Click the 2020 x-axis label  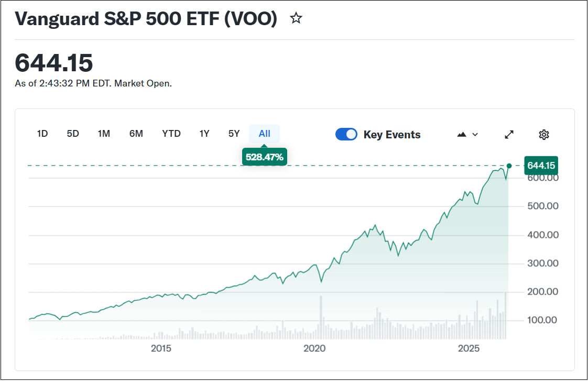click(315, 349)
